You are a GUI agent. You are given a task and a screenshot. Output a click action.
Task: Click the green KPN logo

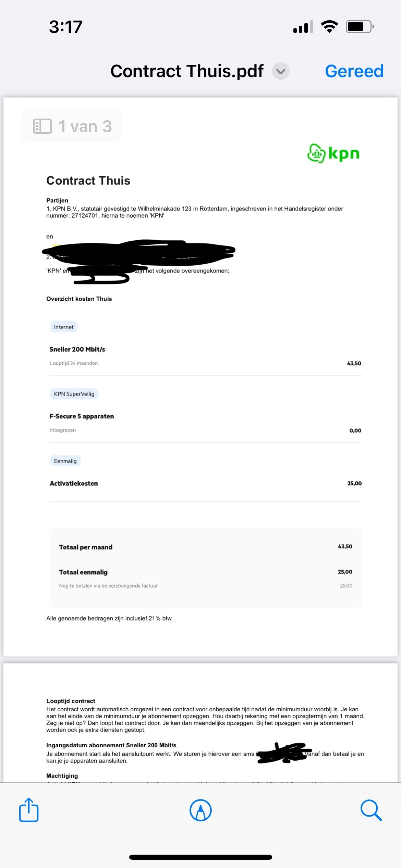click(333, 153)
